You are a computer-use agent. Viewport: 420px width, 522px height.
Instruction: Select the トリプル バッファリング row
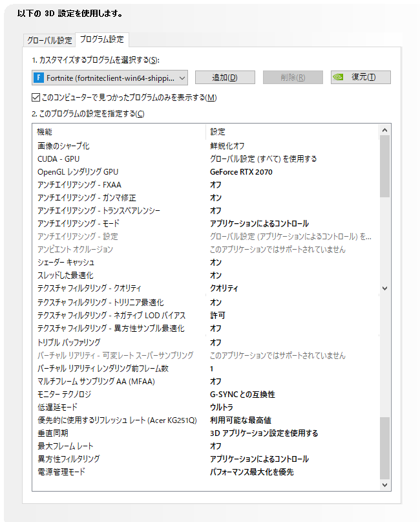click(205, 342)
